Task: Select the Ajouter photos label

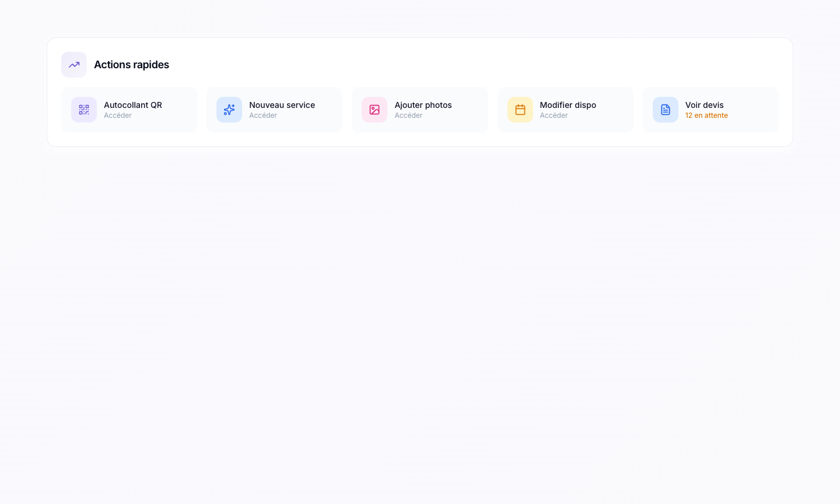Action: [423, 105]
